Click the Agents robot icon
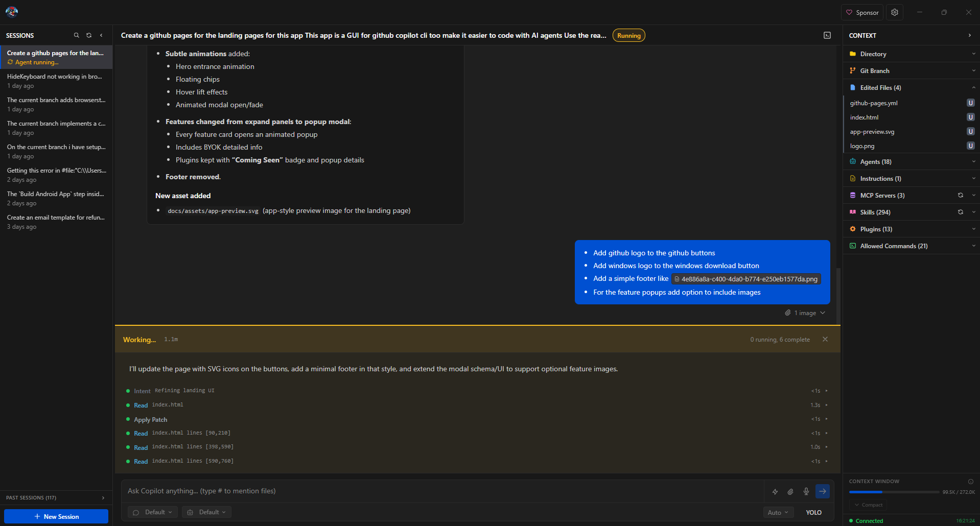Image resolution: width=980 pixels, height=526 pixels. [853, 161]
